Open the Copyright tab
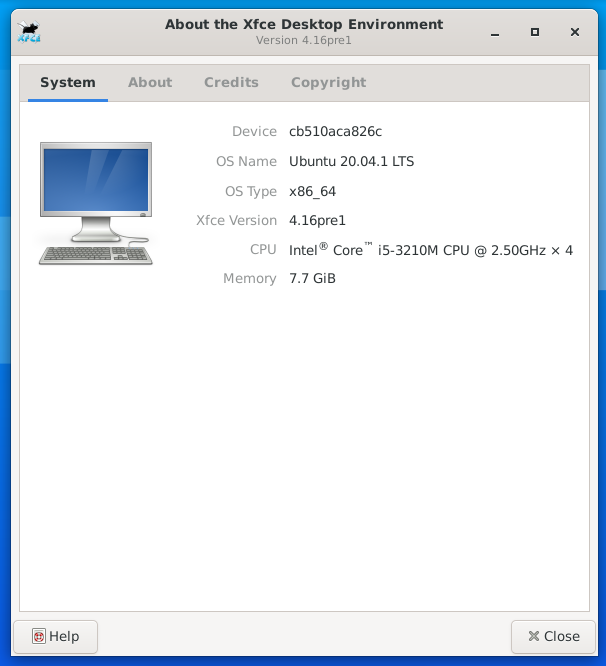Viewport: 606px width, 666px height. (x=329, y=82)
